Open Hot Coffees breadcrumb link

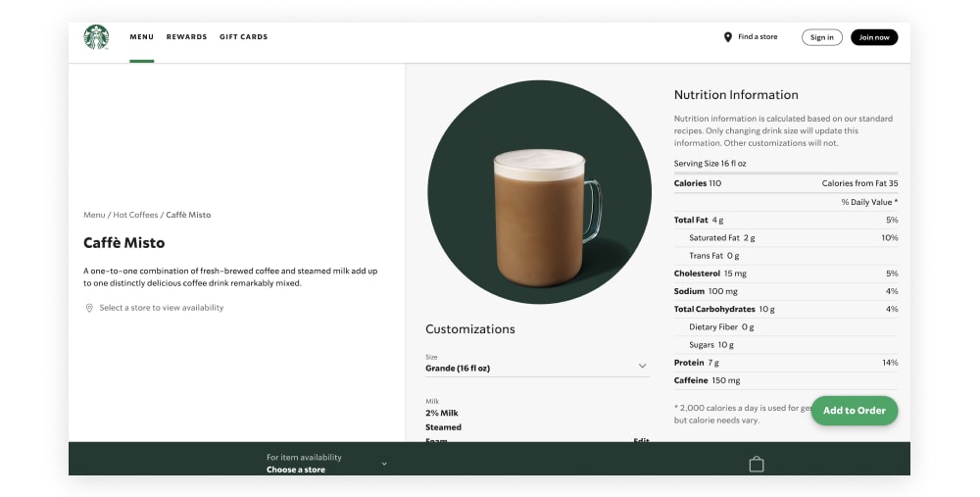coord(135,215)
